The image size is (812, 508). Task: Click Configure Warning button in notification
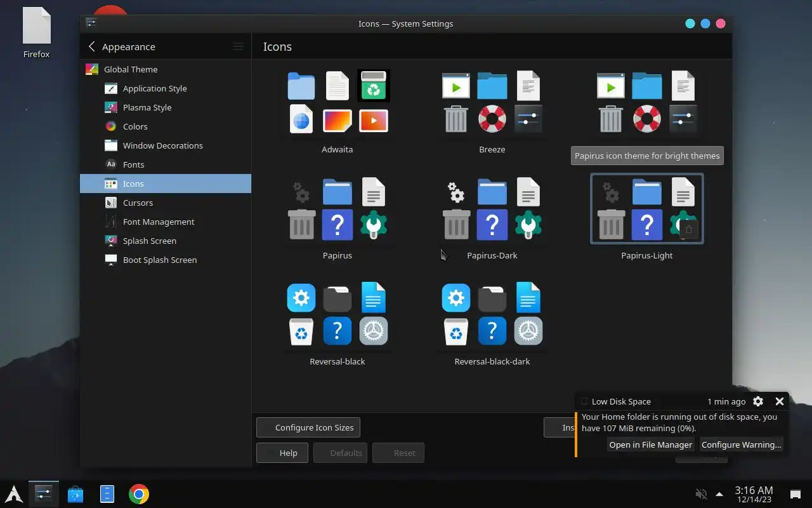coord(741,444)
